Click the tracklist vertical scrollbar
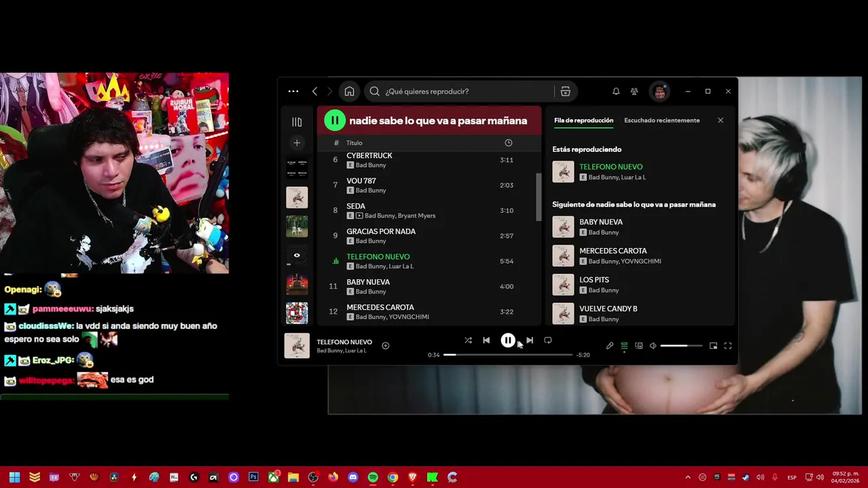The width and height of the screenshot is (868, 488). pyautogui.click(x=539, y=197)
